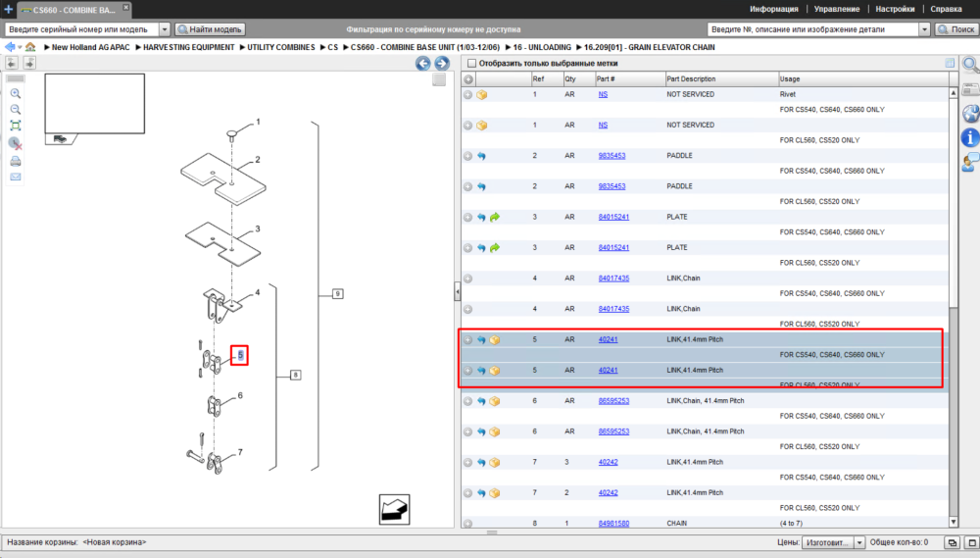Close the CS660 tab
Screen dimensions: 980x558
point(125,8)
